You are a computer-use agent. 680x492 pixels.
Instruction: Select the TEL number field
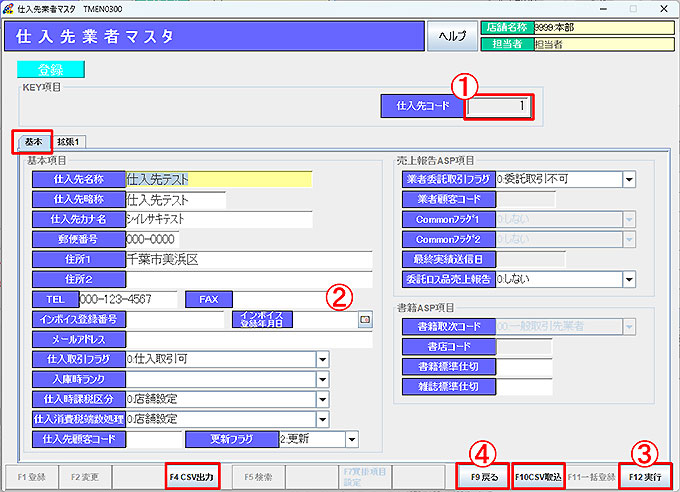tap(126, 299)
